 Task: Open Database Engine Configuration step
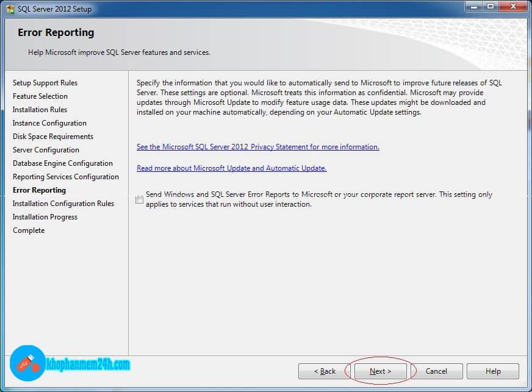(63, 163)
